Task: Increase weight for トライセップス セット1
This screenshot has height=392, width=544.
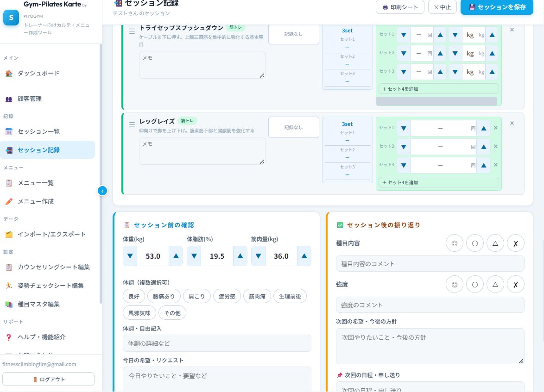Action: 492,35
